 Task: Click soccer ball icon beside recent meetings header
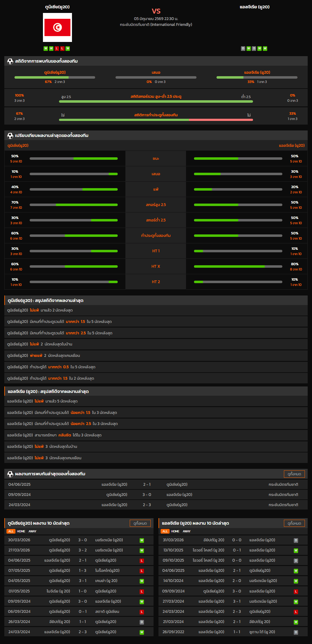[10, 474]
